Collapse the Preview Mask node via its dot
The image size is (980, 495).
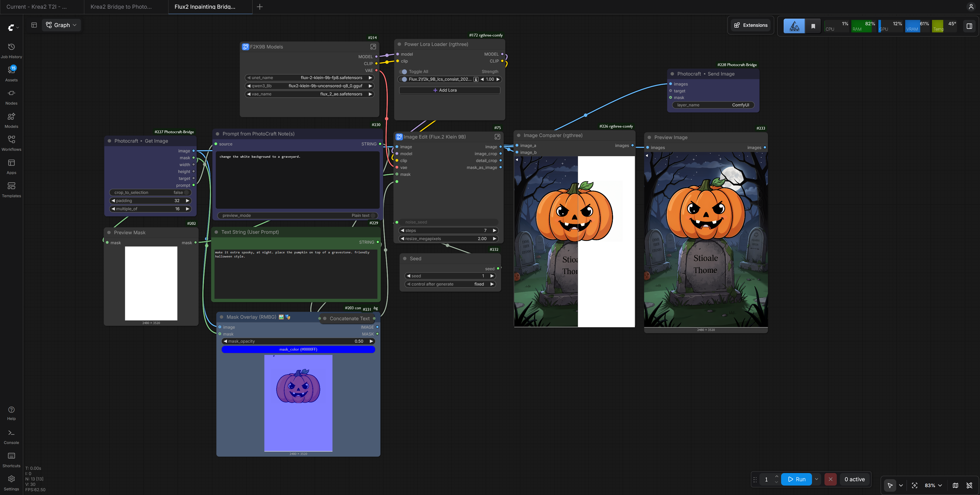tap(109, 233)
